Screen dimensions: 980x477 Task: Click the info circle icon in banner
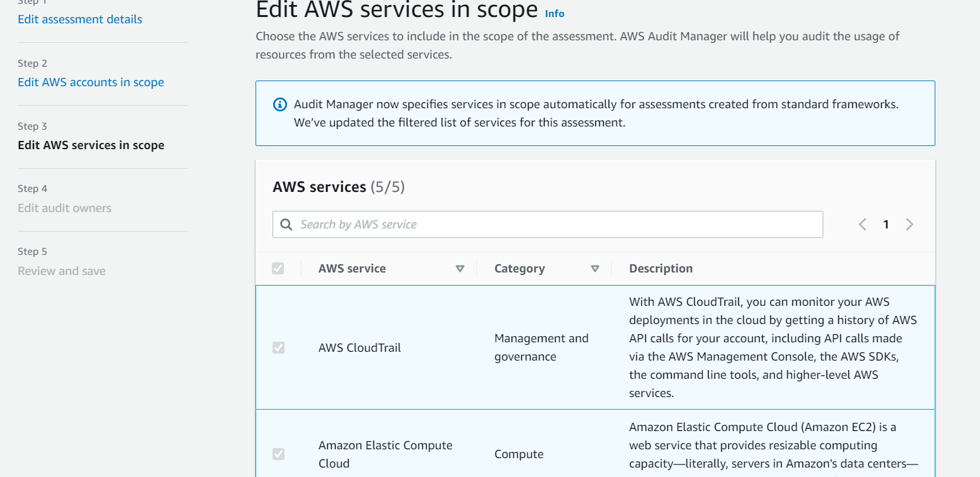coord(280,104)
